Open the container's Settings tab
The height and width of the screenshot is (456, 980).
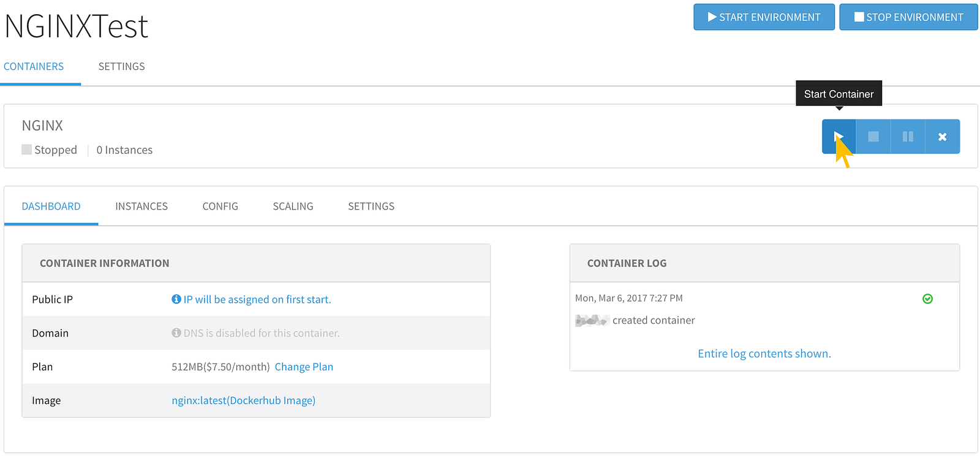tap(371, 207)
